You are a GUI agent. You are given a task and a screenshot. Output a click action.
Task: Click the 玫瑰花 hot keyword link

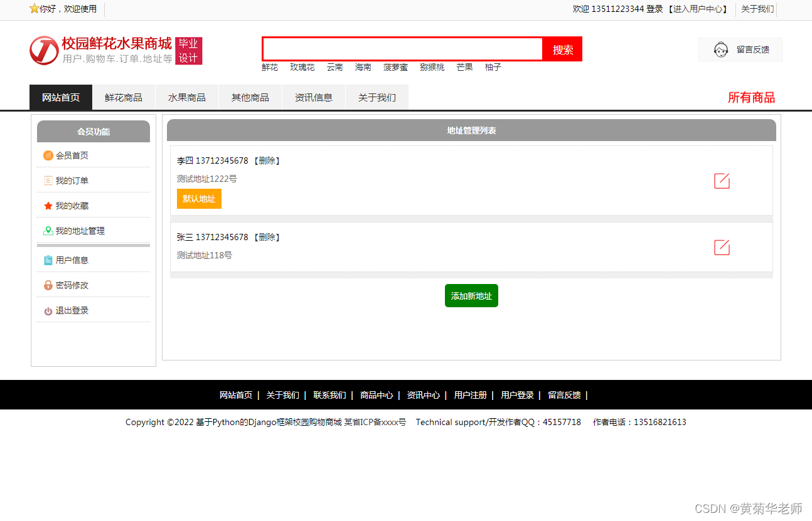(302, 68)
